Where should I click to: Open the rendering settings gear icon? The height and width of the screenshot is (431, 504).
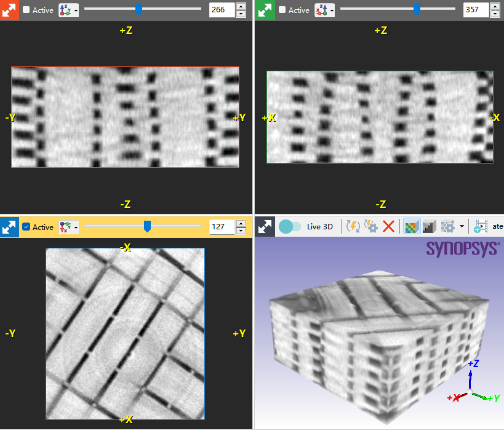(369, 226)
